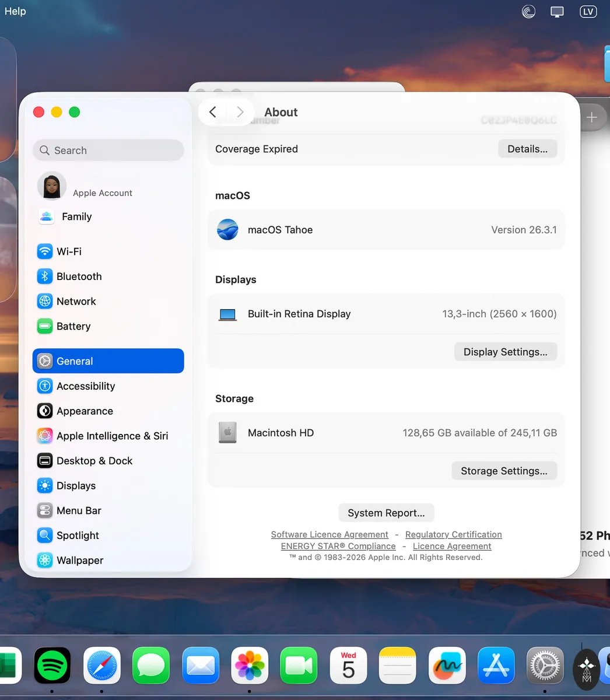Click the Built-in Retina Display laptop icon
Viewport: 610px width, 700px height.
(x=227, y=314)
